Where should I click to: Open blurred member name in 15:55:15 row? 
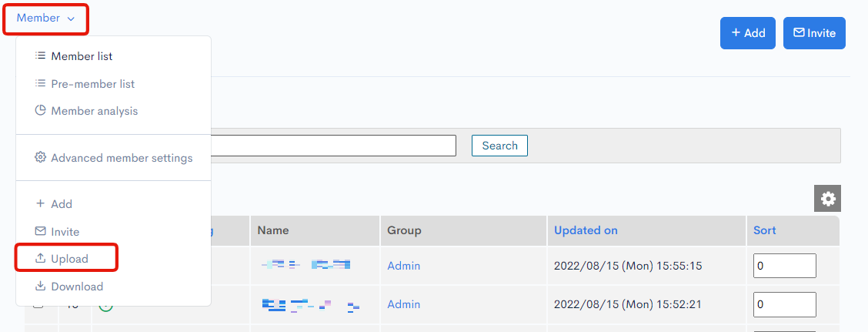pyautogui.click(x=306, y=264)
